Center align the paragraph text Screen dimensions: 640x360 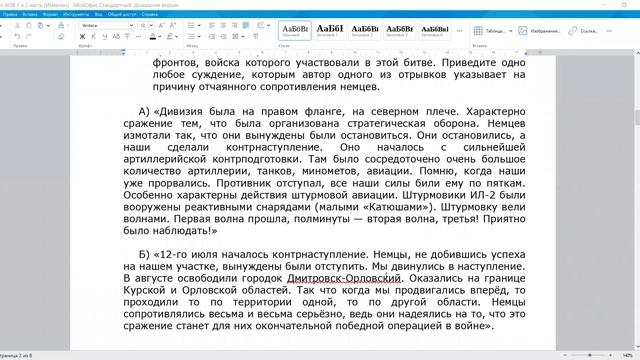[223, 25]
